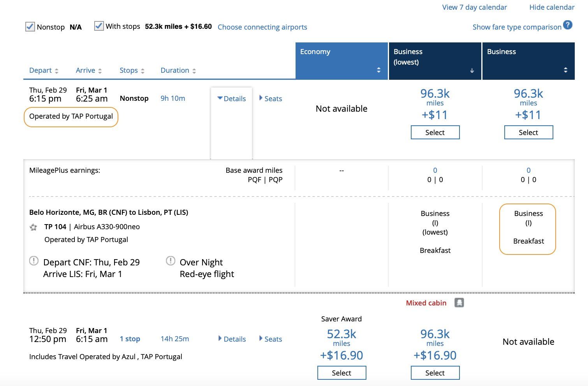Uncheck the Nonstop checkbox
Image resolution: width=588 pixels, height=386 pixels.
30,27
